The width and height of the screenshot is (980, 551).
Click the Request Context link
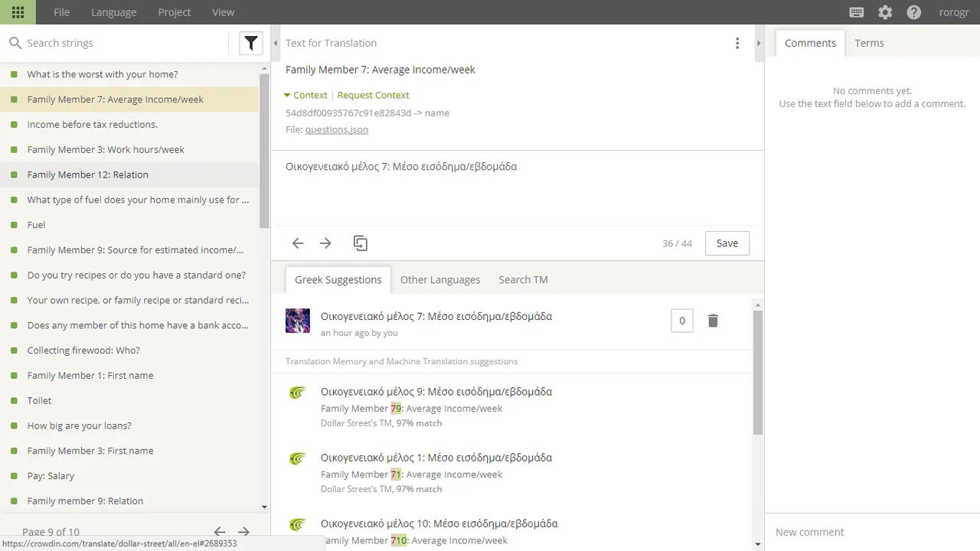pos(373,95)
